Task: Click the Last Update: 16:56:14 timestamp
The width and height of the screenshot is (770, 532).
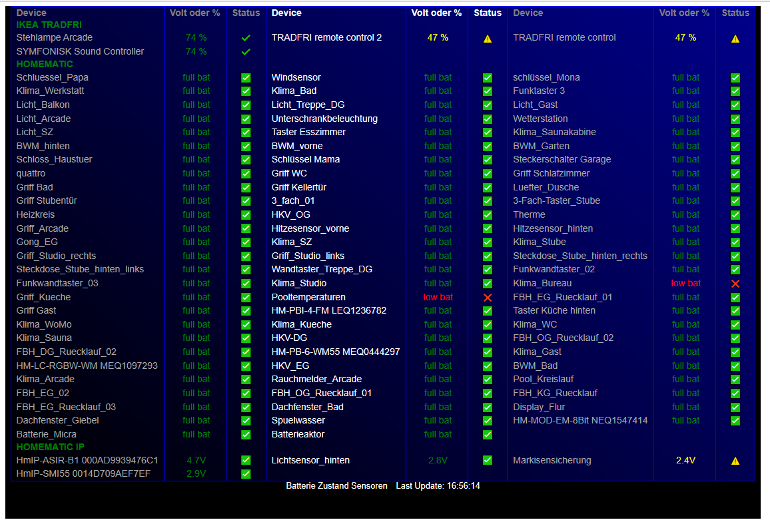Action: 438,486
